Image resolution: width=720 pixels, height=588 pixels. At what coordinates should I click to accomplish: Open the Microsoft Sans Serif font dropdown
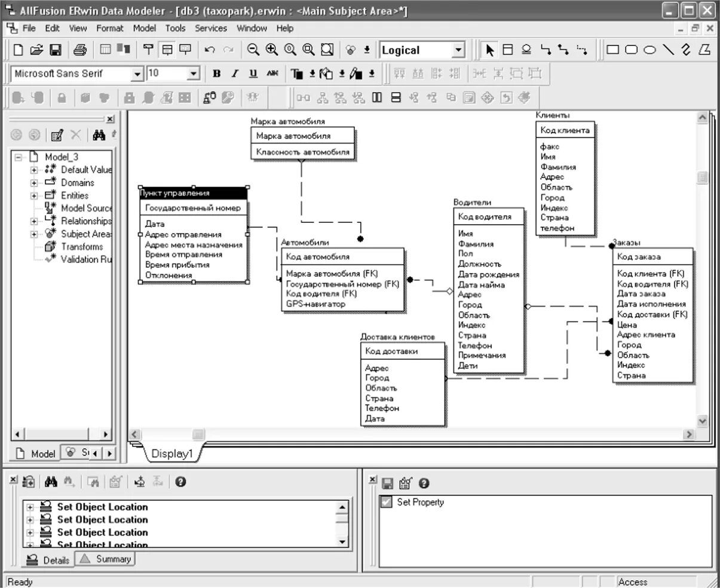point(137,73)
